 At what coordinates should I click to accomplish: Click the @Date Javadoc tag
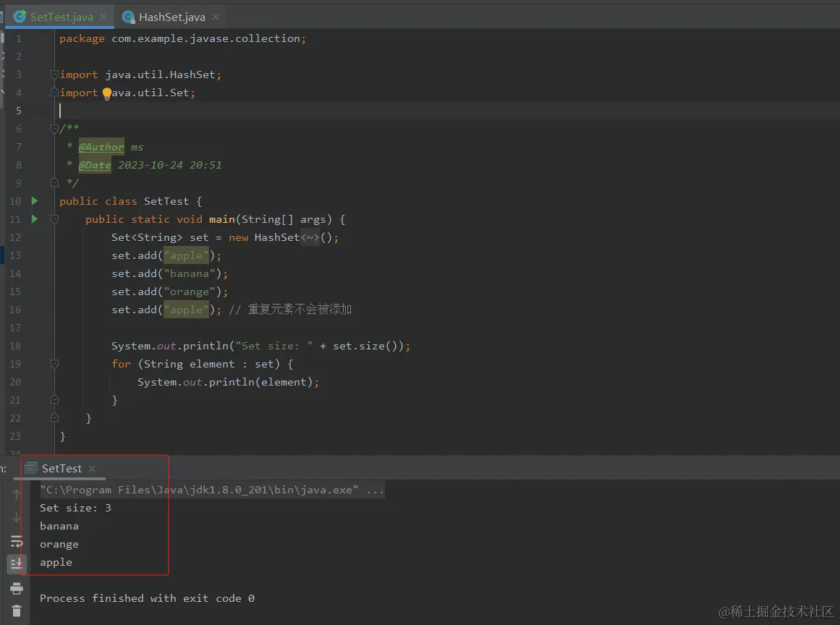coord(95,165)
